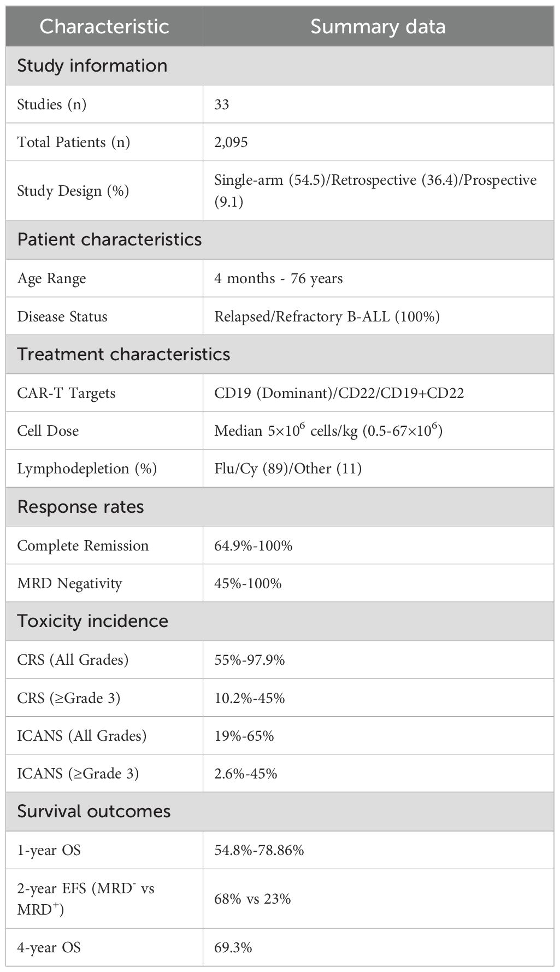Image resolution: width=560 pixels, height=972 pixels.
Task: Select the Study Design (%) label
Action: pos(73,191)
